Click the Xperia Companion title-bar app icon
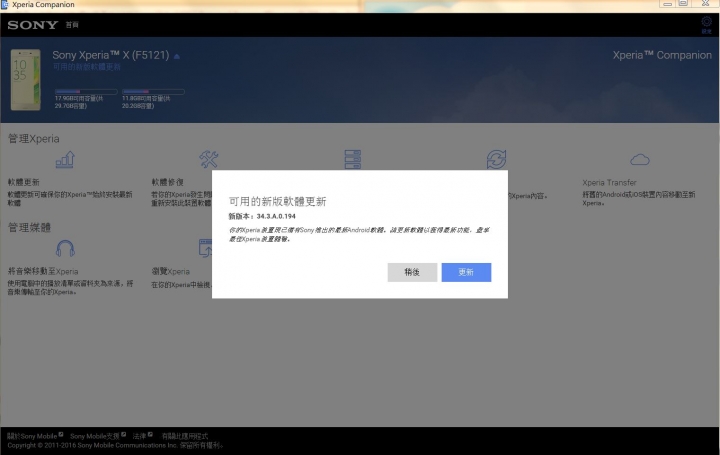The width and height of the screenshot is (720, 455). pyautogui.click(x=5, y=5)
